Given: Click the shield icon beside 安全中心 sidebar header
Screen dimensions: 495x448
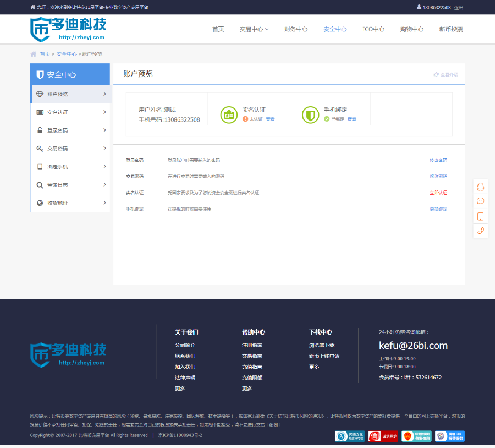Looking at the screenshot, I should tap(40, 74).
